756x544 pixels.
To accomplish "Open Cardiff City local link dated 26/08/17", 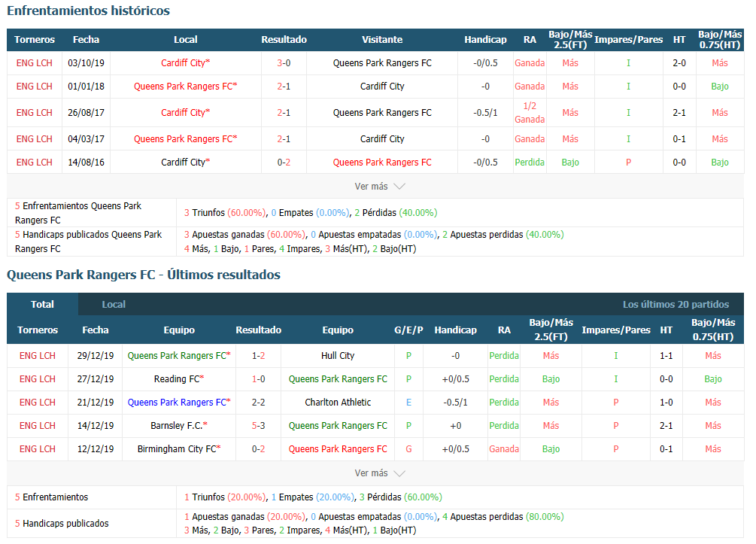I will (x=186, y=112).
